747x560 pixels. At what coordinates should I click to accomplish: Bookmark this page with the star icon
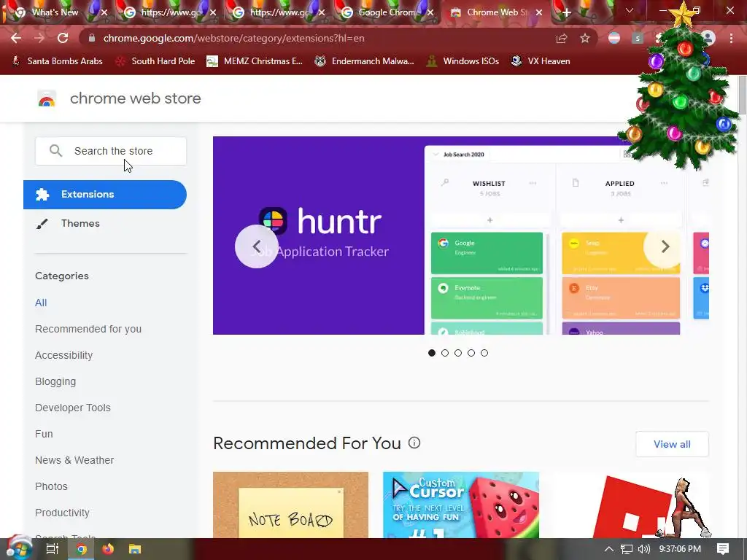click(585, 38)
